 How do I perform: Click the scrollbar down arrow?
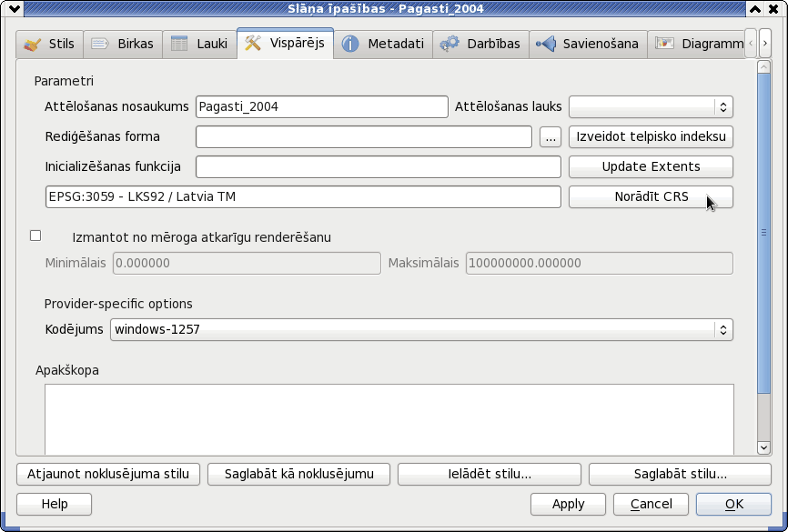coord(763,447)
